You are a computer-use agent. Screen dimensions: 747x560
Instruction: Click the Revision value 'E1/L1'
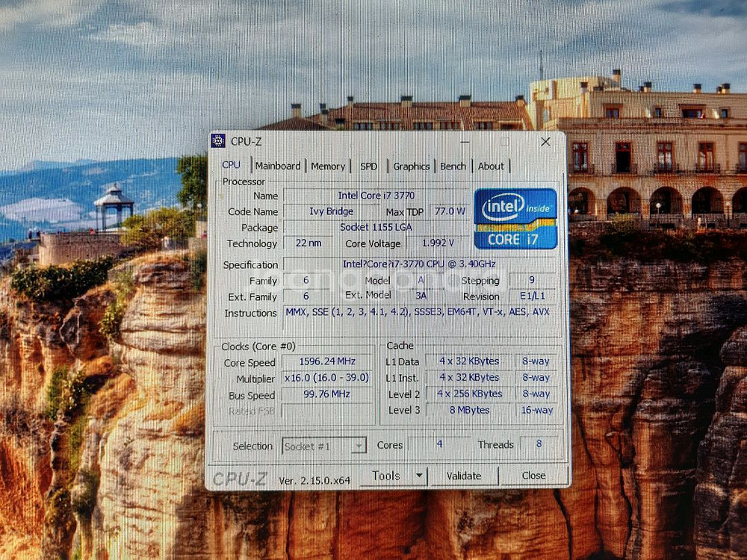[x=532, y=296]
